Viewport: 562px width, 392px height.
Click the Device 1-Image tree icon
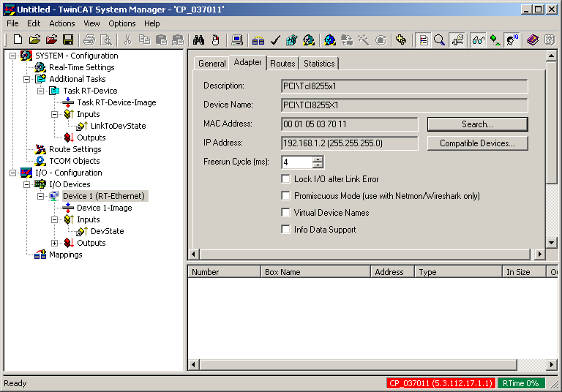68,208
